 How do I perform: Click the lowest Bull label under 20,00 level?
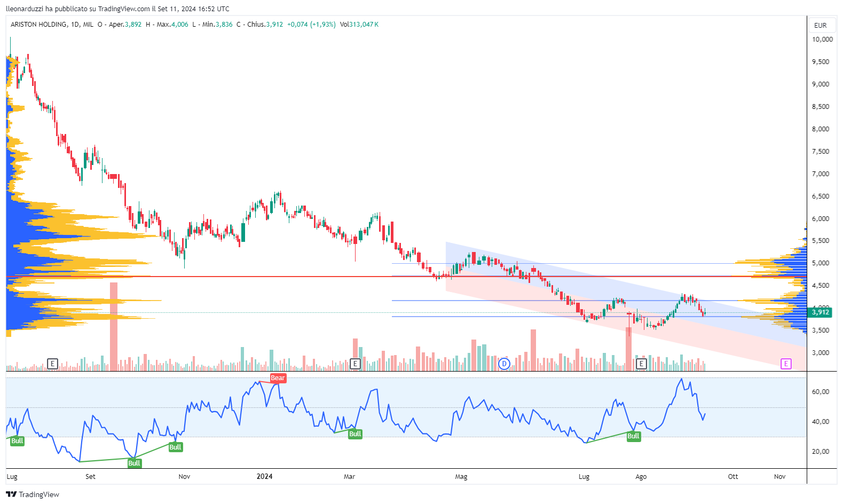coord(134,463)
